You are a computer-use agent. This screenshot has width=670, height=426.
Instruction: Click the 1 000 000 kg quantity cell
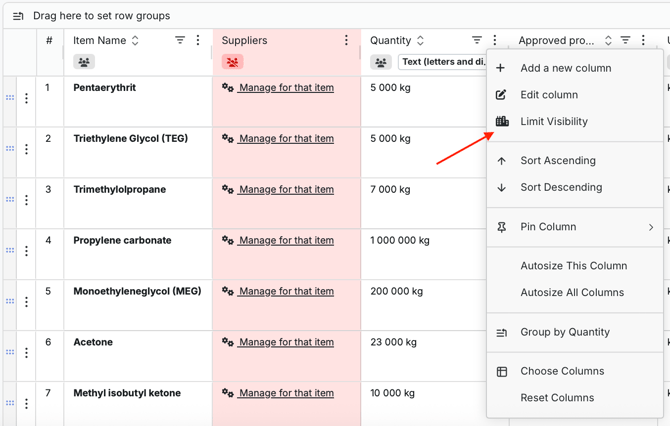click(423, 254)
